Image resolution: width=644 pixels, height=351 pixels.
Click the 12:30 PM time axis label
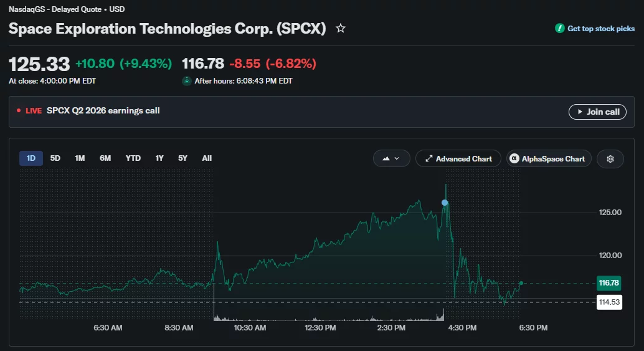coord(320,327)
